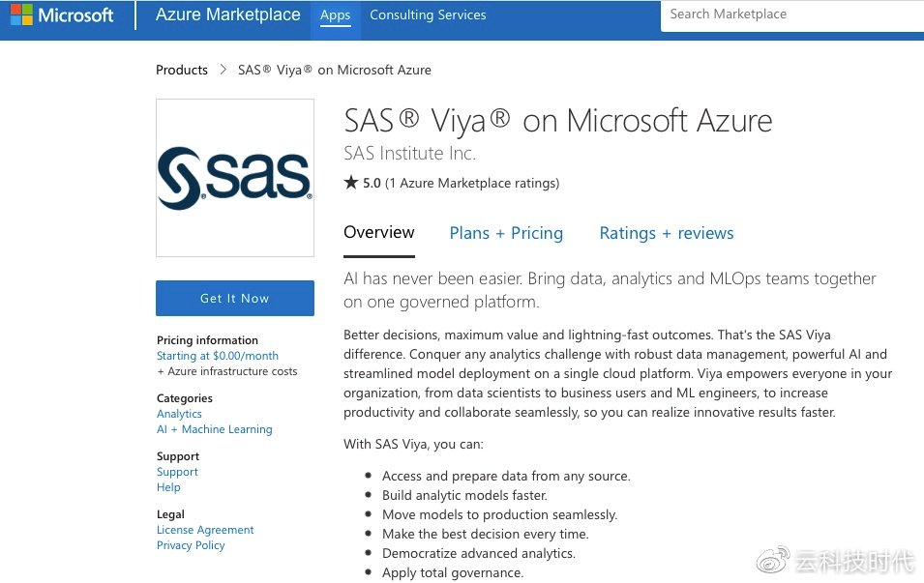Viewport: 924px width, 583px height.
Task: Click the Support link under Support
Action: (x=177, y=472)
